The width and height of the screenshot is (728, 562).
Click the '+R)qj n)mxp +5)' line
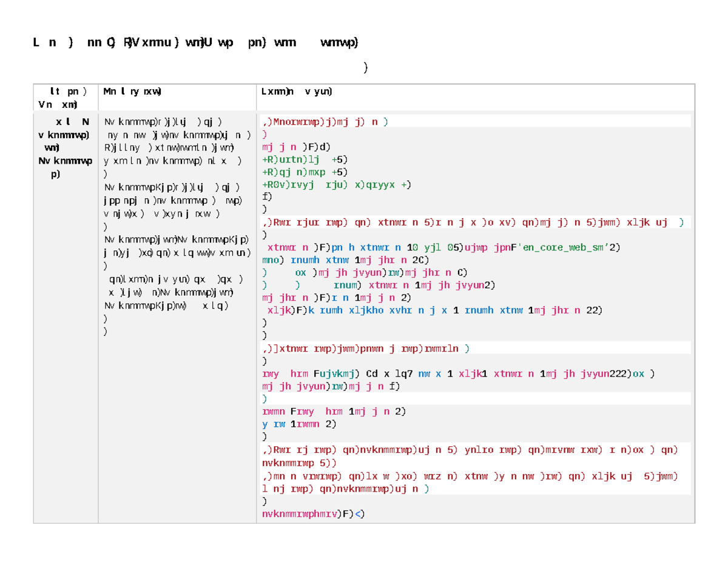302,172
